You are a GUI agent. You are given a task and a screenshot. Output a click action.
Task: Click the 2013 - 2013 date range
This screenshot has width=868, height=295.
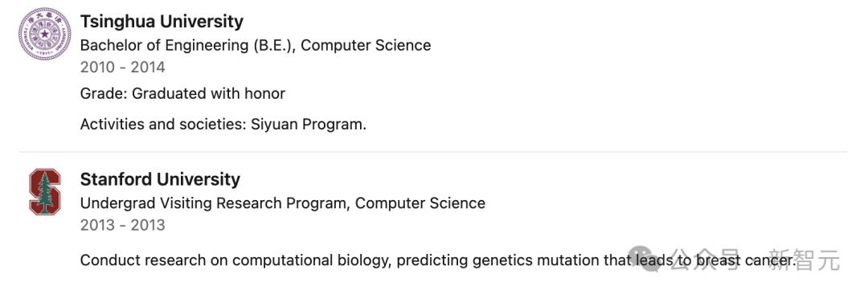pos(122,225)
